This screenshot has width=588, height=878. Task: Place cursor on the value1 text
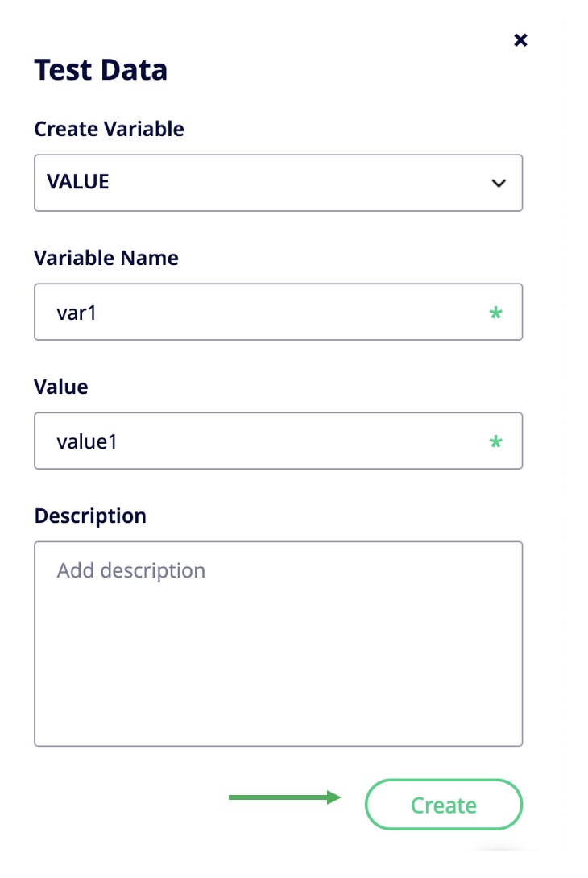[x=87, y=441]
